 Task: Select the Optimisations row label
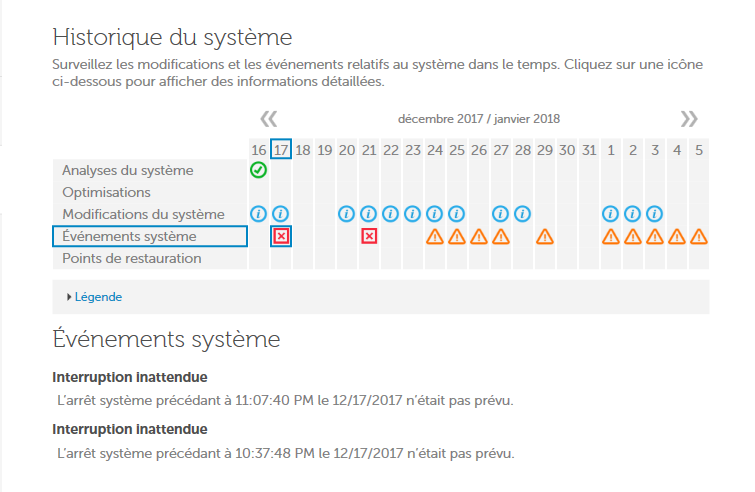107,192
